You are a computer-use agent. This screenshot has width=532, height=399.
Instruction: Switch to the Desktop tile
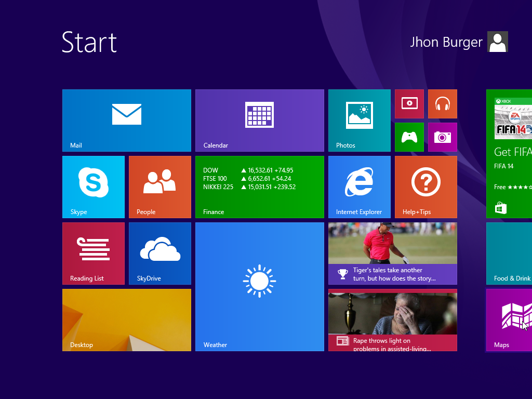pyautogui.click(x=127, y=320)
